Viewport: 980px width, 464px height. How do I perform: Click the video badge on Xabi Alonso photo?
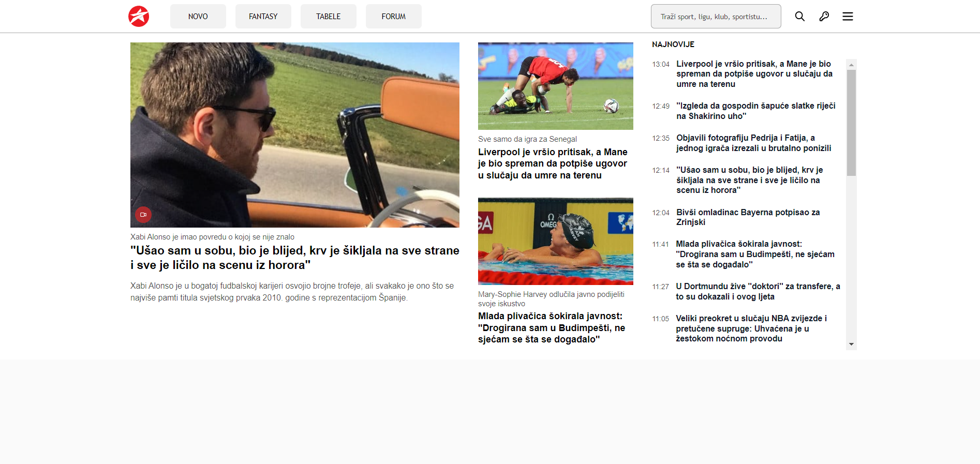click(143, 215)
